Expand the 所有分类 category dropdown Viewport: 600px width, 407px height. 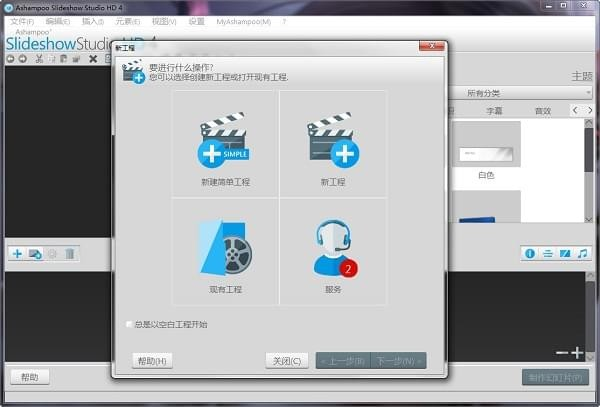pyautogui.click(x=527, y=93)
